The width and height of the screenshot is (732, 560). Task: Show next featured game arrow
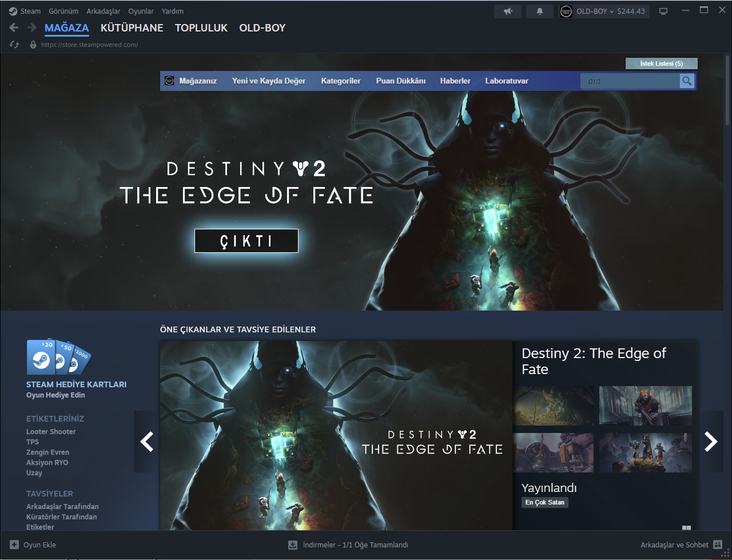coord(711,442)
